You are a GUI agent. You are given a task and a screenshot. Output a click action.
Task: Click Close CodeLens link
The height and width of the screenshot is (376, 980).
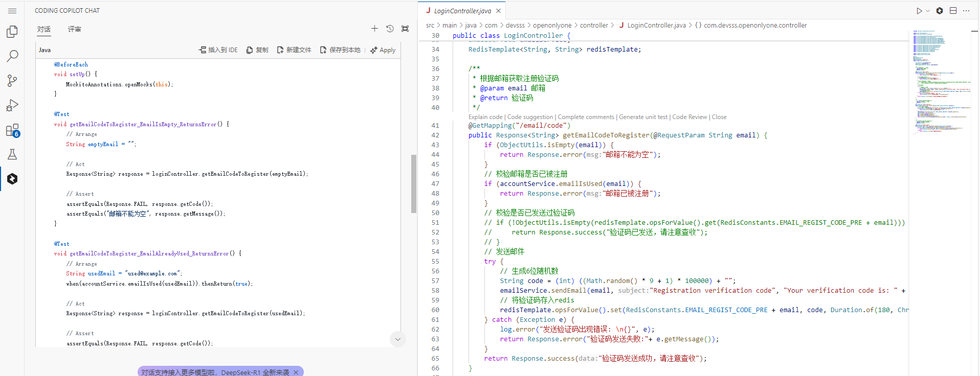[x=719, y=117]
